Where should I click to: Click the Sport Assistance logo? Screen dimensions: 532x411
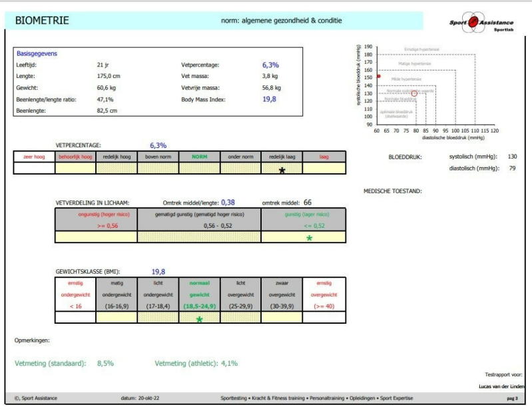(481, 23)
